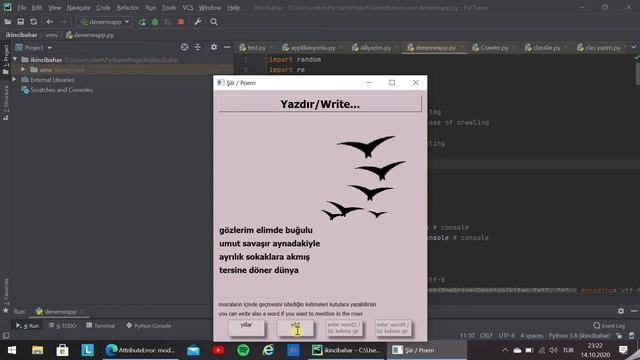Select Scratches and Consoles

coord(61,90)
